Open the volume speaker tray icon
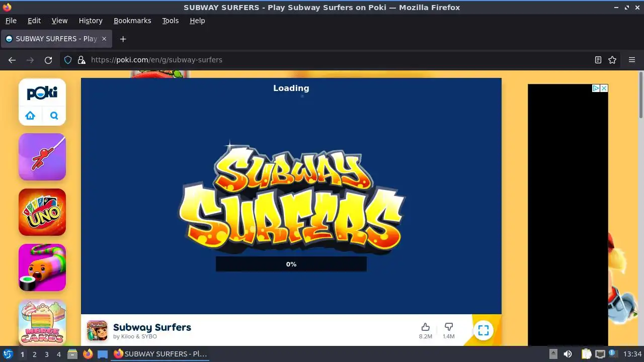 pyautogui.click(x=568, y=354)
